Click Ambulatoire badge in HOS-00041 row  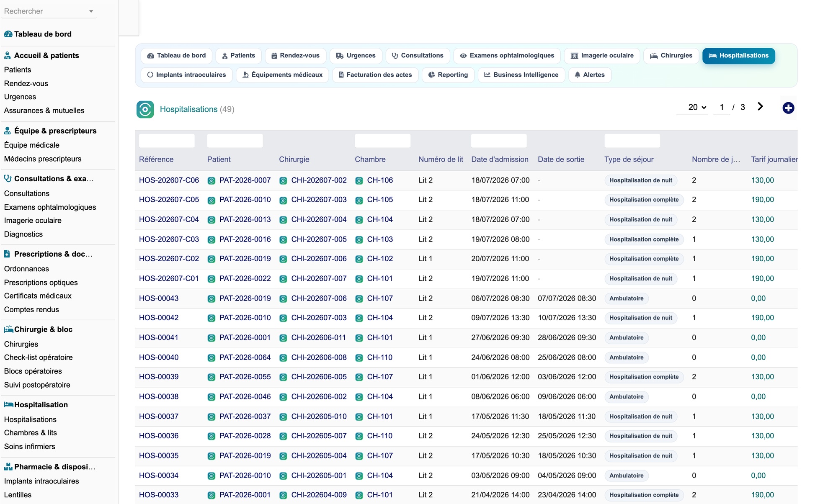click(x=626, y=338)
